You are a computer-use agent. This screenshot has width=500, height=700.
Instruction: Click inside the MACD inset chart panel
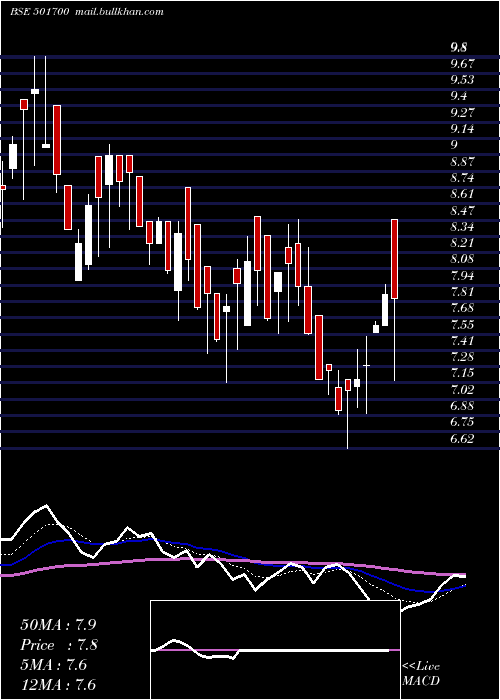coord(275,650)
